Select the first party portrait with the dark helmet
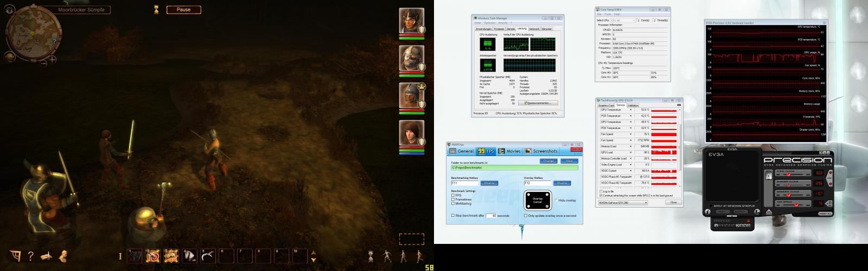 point(412,21)
